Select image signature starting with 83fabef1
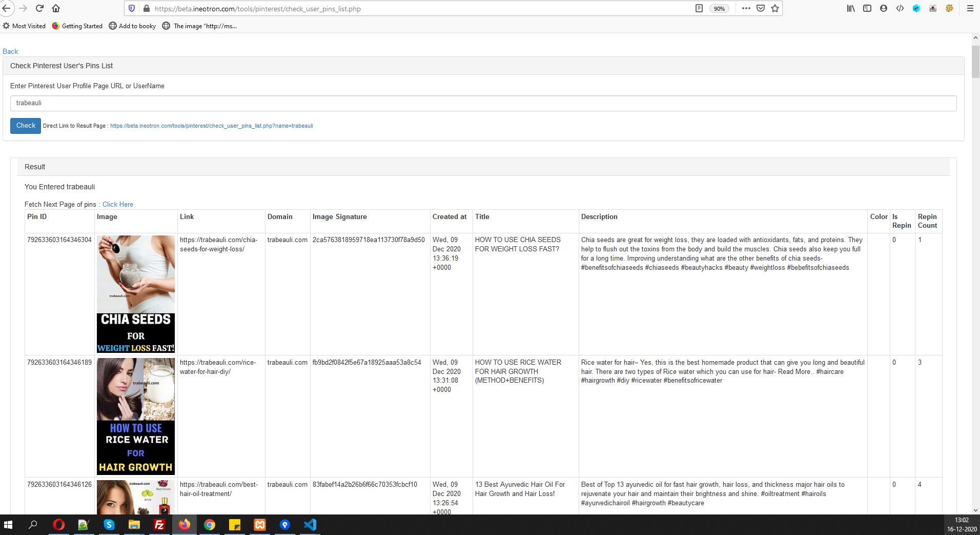Screen dimensions: 980x535 pos(365,484)
